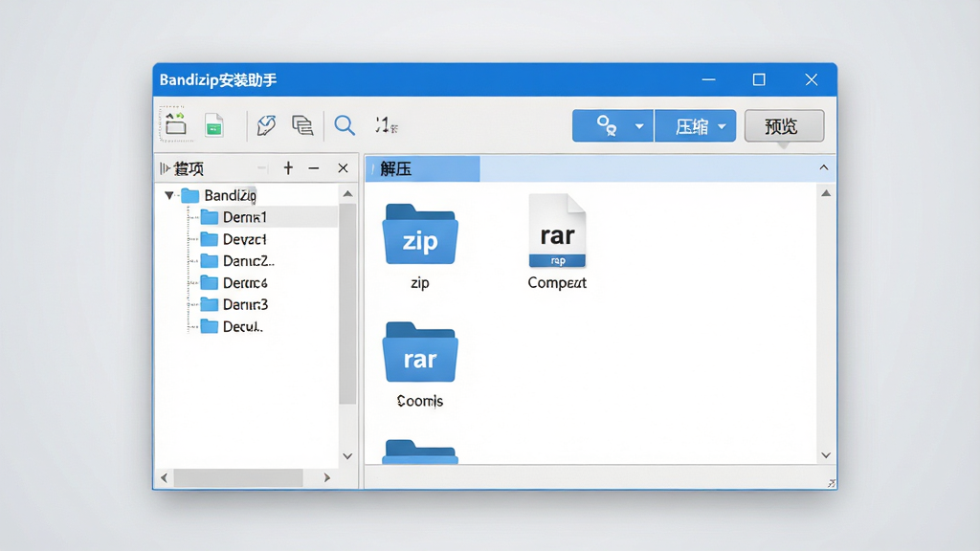Close the Bandizip window
Image resolution: width=980 pixels, height=551 pixels.
coord(812,79)
